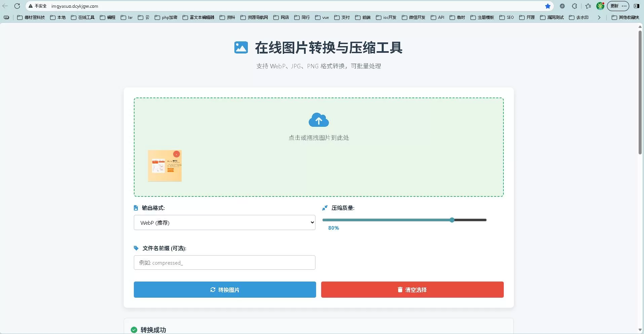Open the 输出格式 WebP dropdown
The image size is (644, 334).
[224, 223]
